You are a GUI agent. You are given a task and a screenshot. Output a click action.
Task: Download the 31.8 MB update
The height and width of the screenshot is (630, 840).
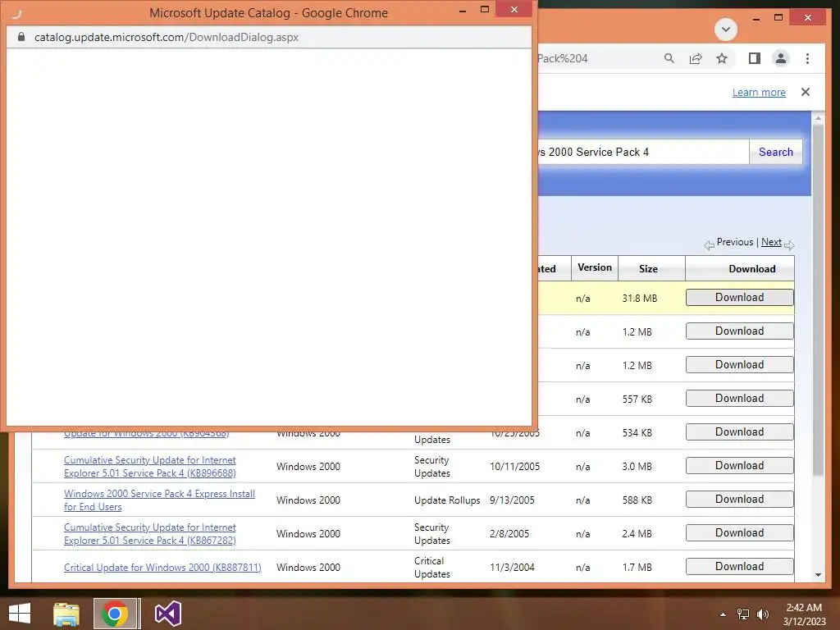pyautogui.click(x=739, y=297)
